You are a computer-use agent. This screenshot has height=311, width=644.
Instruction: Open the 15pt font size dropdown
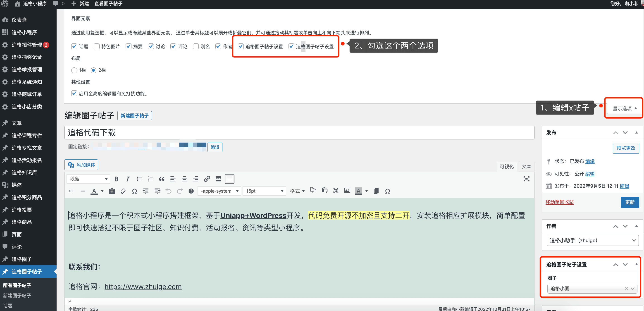[264, 191]
